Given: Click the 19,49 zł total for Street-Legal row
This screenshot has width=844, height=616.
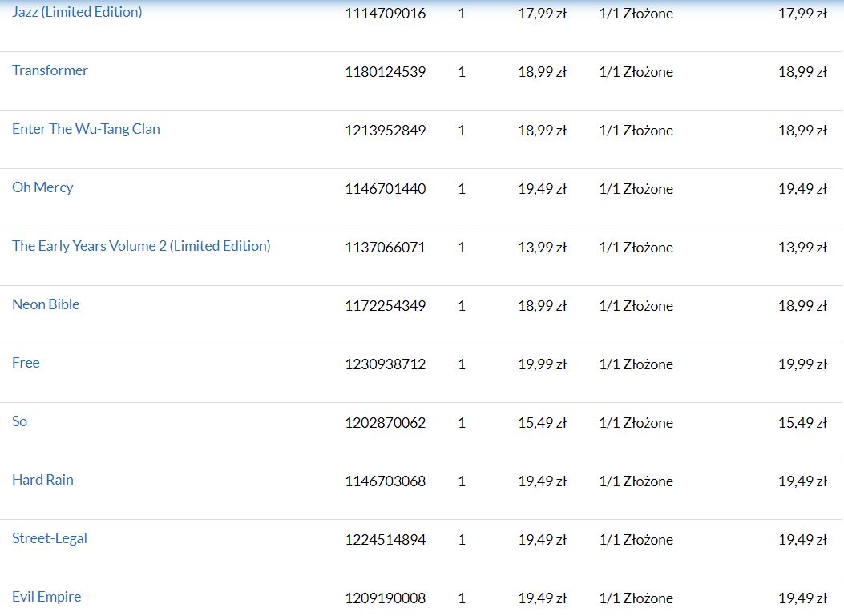Looking at the screenshot, I should point(802,540).
